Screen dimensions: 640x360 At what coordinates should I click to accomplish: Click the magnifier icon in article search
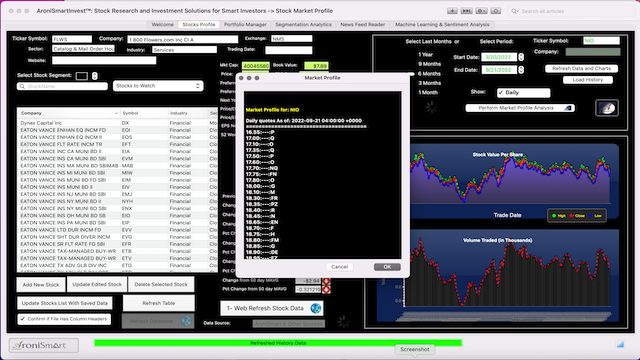tap(514, 11)
